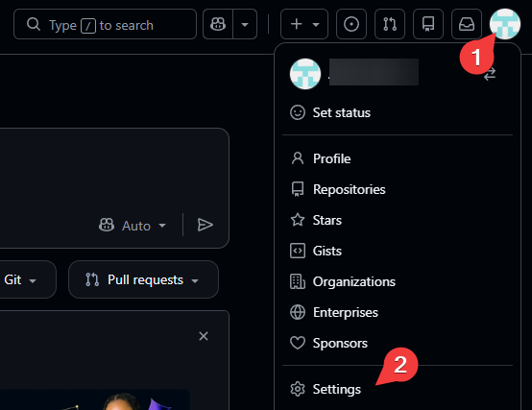Screen dimensions: 532x410
Task: Click the user avatar in top bar
Action: 505,24
